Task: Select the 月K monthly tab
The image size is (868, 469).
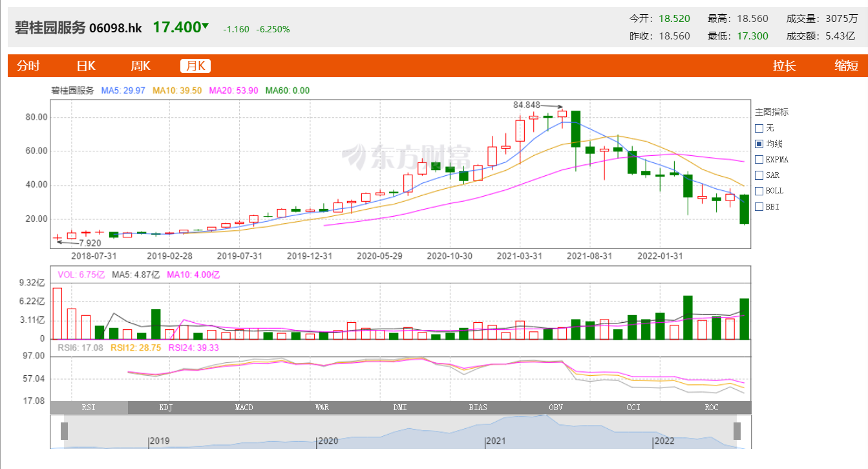Action: click(x=195, y=65)
